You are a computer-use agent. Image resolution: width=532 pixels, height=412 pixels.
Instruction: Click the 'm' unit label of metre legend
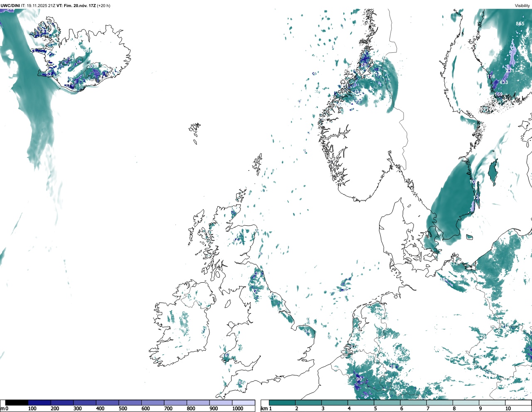pyautogui.click(x=2, y=409)
